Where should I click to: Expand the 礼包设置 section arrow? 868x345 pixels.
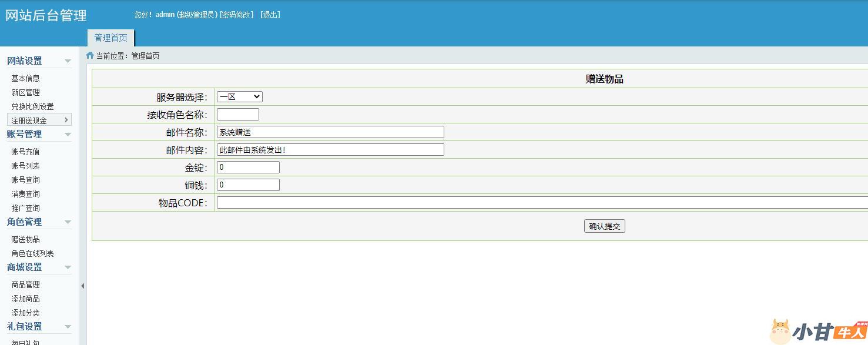(68, 327)
